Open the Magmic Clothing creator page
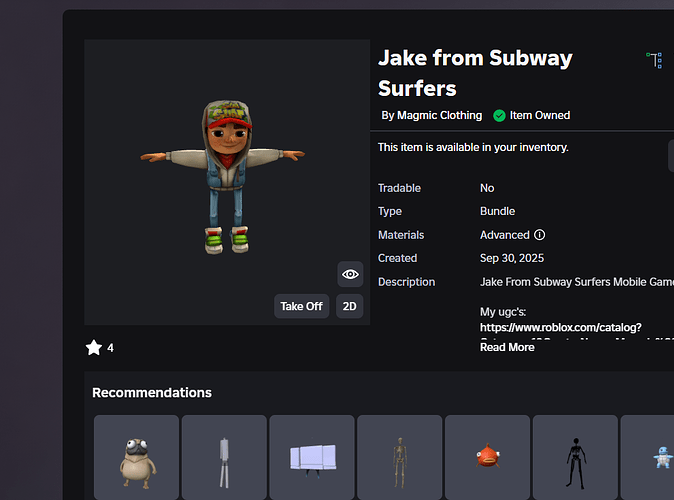 coord(439,115)
